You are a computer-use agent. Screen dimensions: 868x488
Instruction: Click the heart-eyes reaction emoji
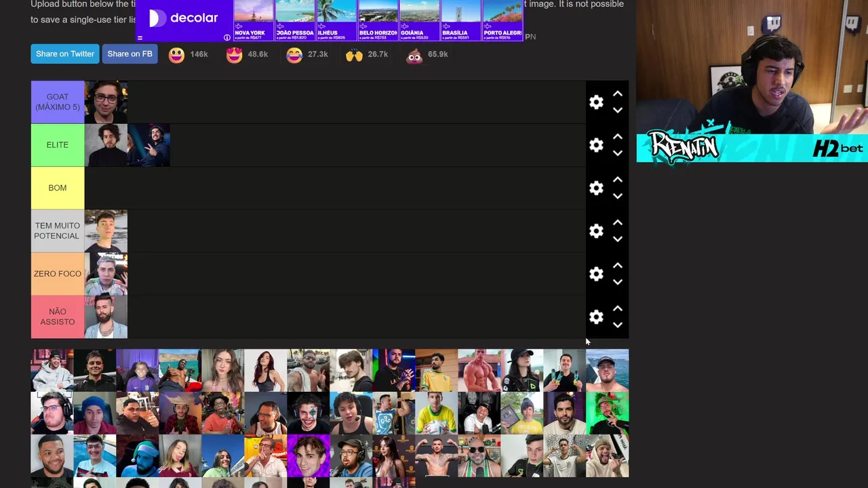pyautogui.click(x=234, y=55)
